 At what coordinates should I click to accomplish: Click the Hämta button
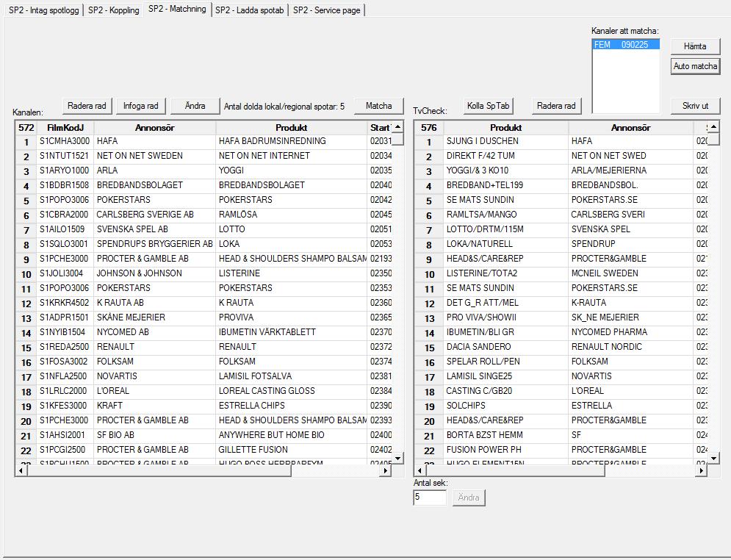pos(695,46)
